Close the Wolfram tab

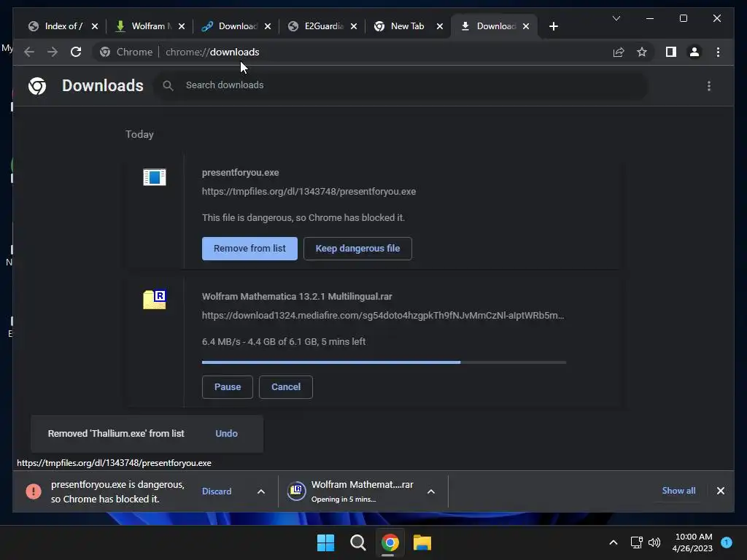182,26
